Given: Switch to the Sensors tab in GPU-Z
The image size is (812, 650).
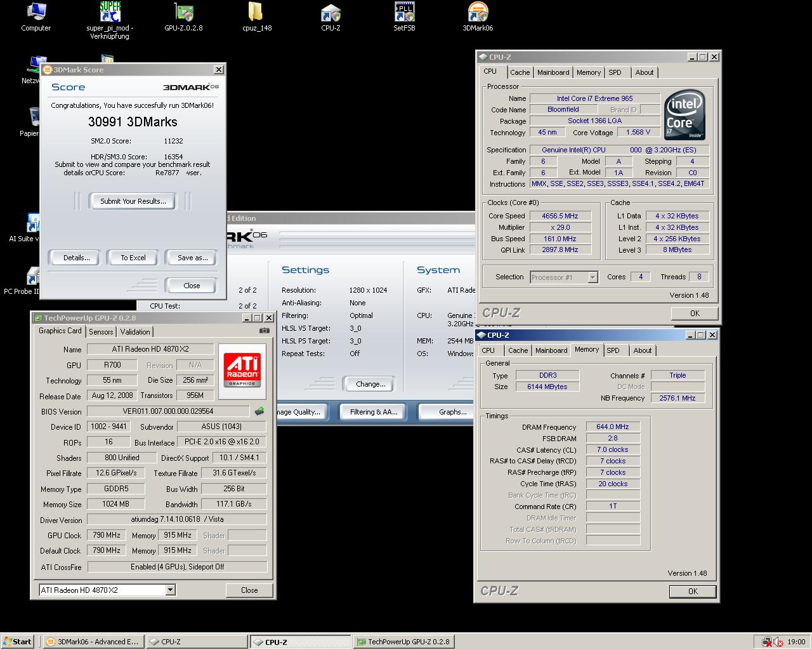Looking at the screenshot, I should [101, 331].
